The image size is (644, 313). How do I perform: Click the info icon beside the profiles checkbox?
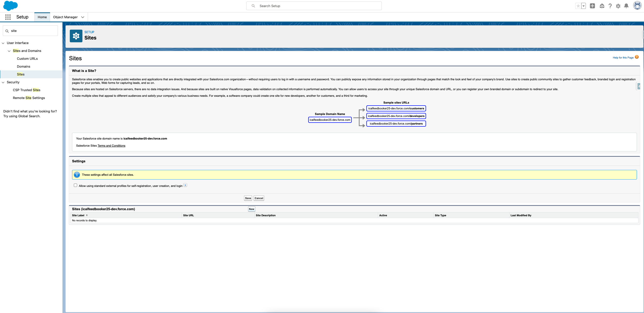(x=185, y=185)
